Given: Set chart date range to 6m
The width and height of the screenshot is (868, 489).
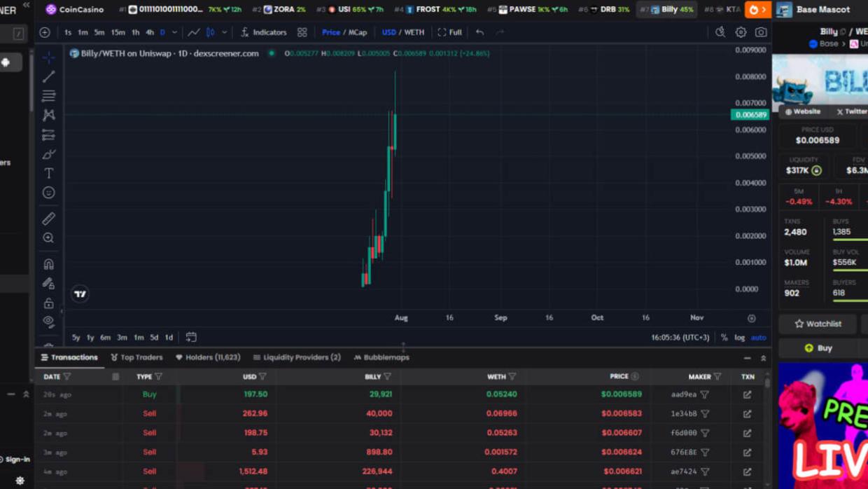Looking at the screenshot, I should tap(105, 338).
